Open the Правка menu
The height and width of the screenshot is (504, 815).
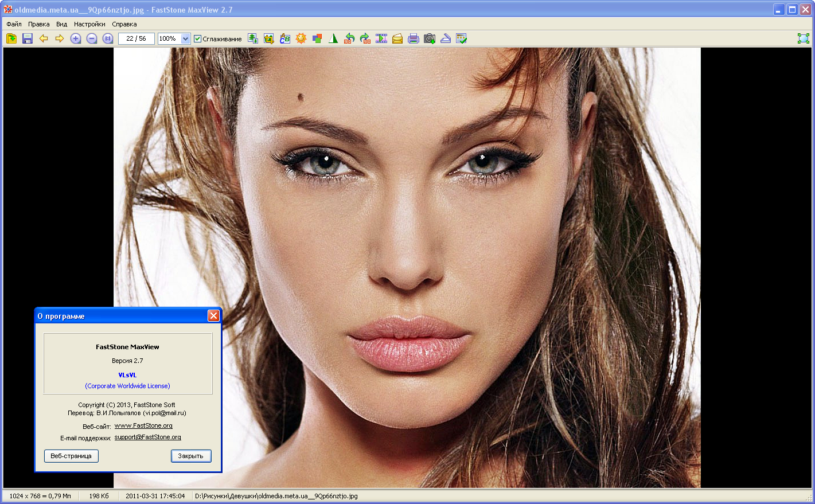[x=39, y=24]
